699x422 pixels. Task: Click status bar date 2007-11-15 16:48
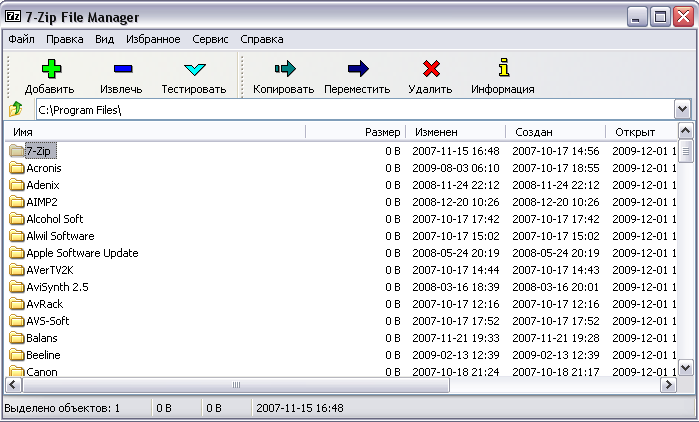(300, 408)
